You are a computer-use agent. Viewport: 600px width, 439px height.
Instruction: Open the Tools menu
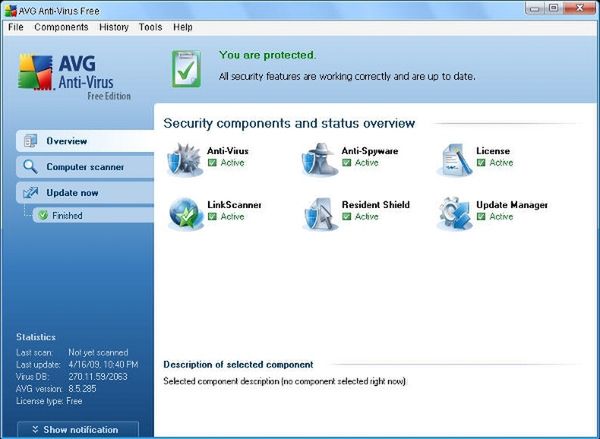[150, 27]
